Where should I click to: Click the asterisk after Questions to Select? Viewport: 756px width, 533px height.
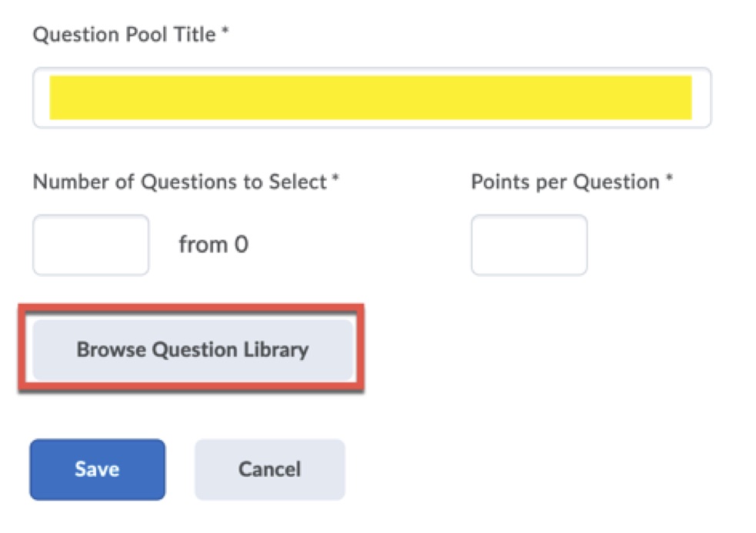335,181
